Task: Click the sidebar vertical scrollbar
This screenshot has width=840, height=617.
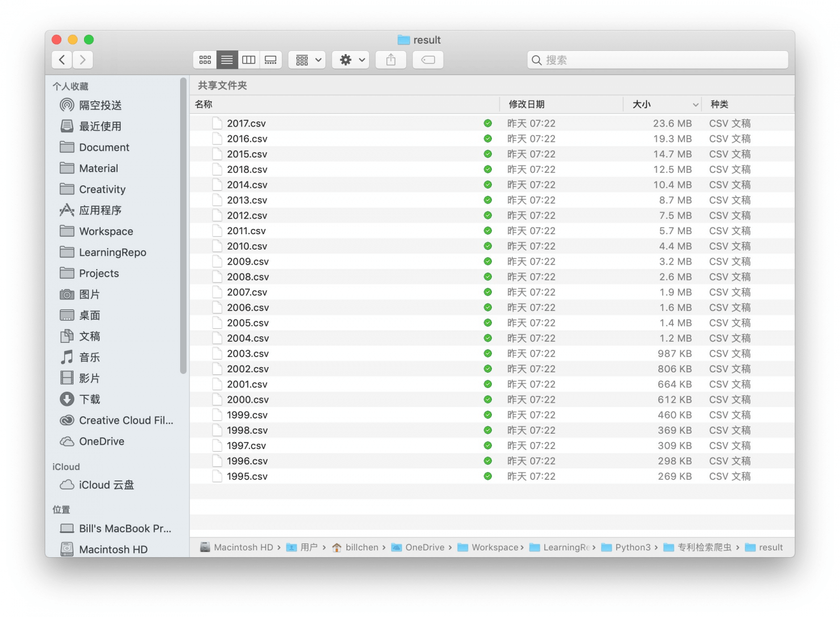Action: [183, 226]
